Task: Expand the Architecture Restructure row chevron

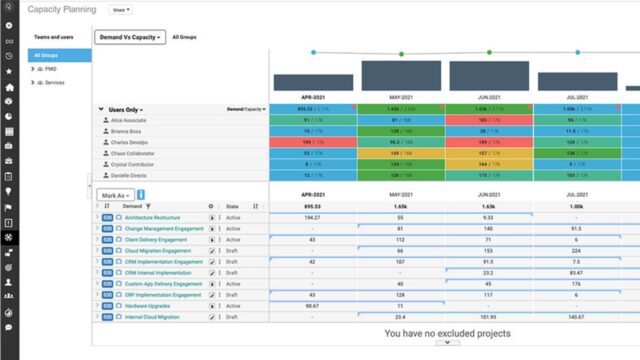Action: (x=97, y=218)
